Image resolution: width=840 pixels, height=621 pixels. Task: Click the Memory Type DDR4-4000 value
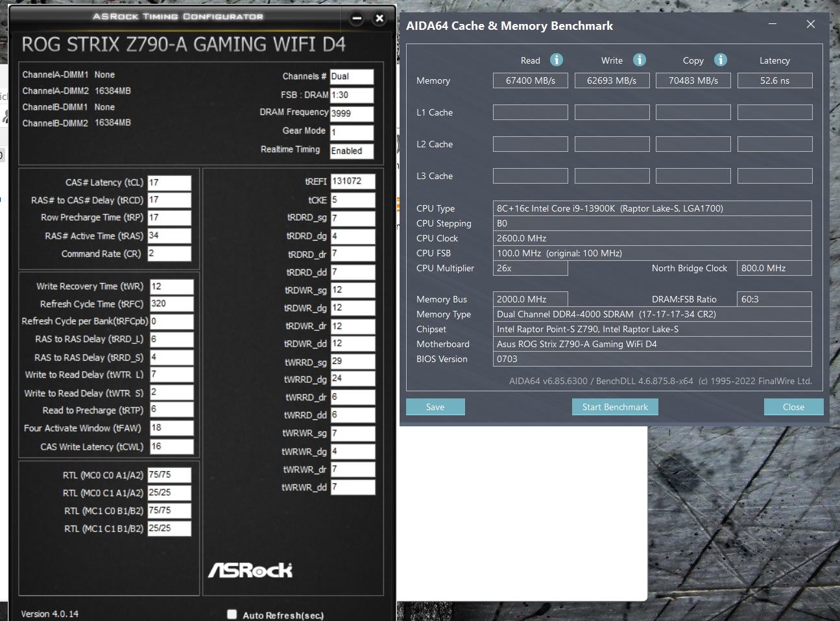(x=653, y=314)
